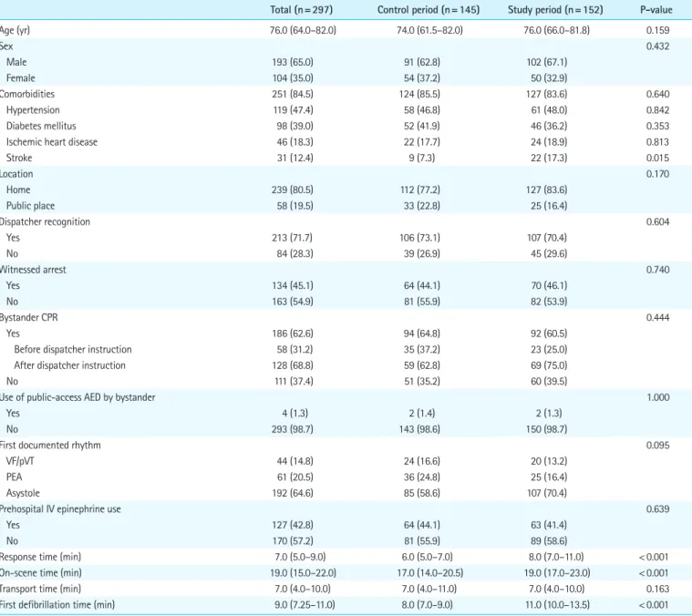Select the 'Comorbidities' row label
The height and width of the screenshot is (616, 692).
pyautogui.click(x=27, y=94)
